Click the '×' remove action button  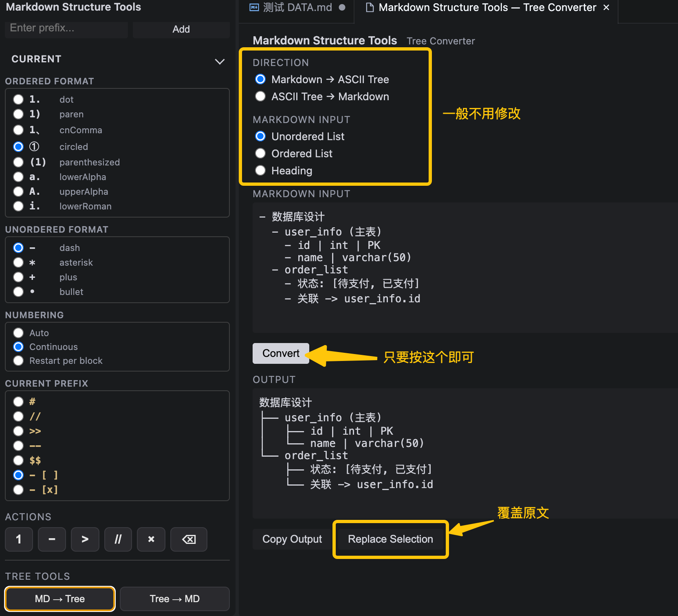click(x=151, y=539)
